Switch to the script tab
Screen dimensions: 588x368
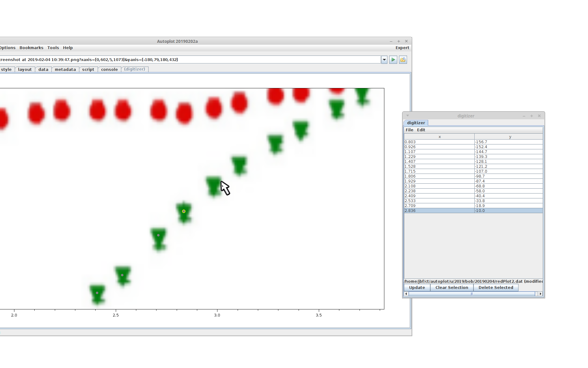(x=88, y=70)
